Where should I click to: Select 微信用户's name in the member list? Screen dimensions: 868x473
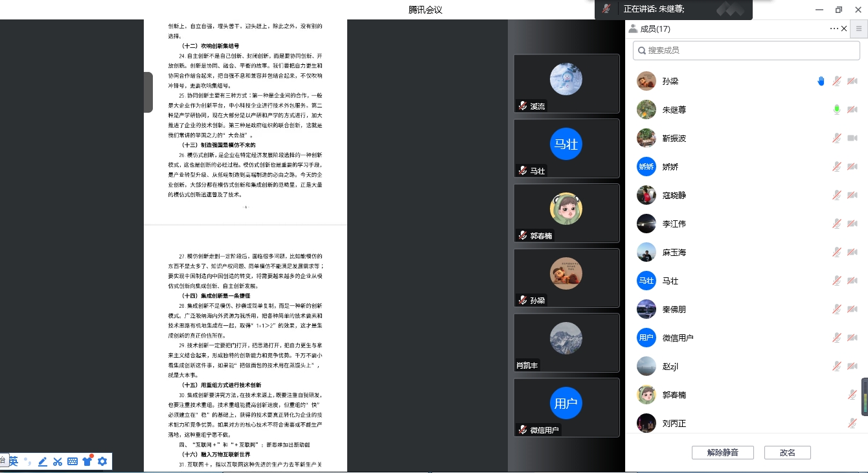tap(678, 338)
